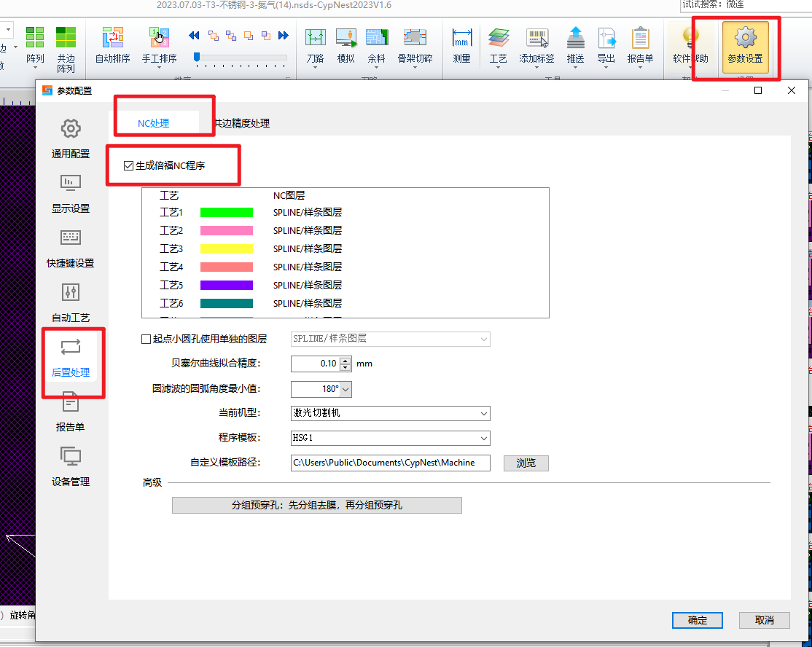Jump to last with the double-right arrow
The height and width of the screenshot is (647, 812).
tap(284, 35)
